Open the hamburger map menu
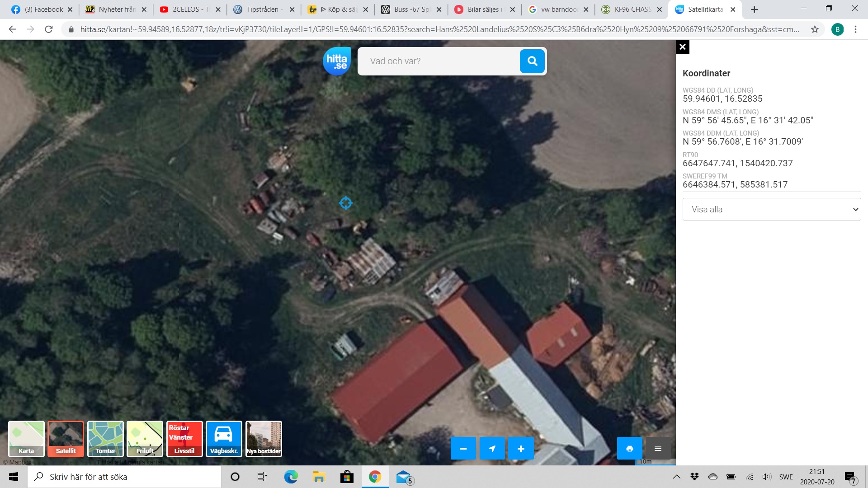Viewport: 868px width, 488px height. [658, 448]
